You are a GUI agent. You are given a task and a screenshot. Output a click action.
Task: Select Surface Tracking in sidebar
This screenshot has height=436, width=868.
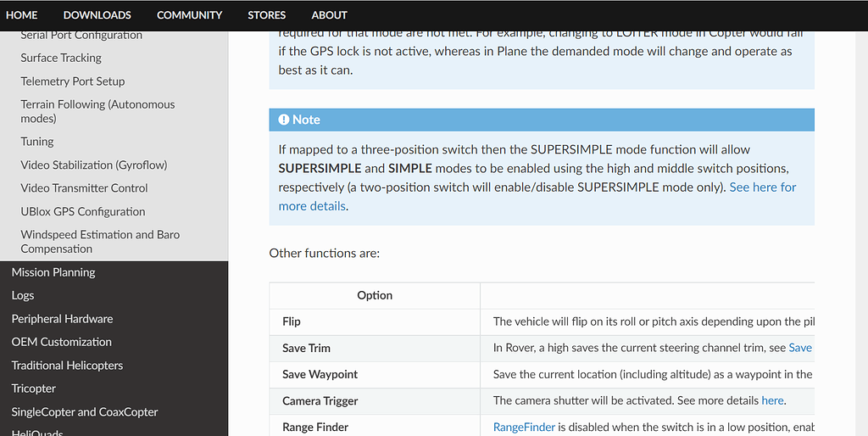click(61, 58)
